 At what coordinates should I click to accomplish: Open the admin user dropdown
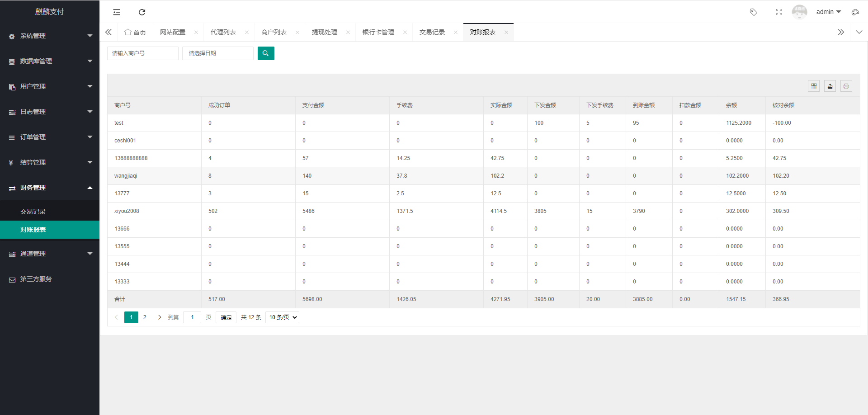point(828,12)
